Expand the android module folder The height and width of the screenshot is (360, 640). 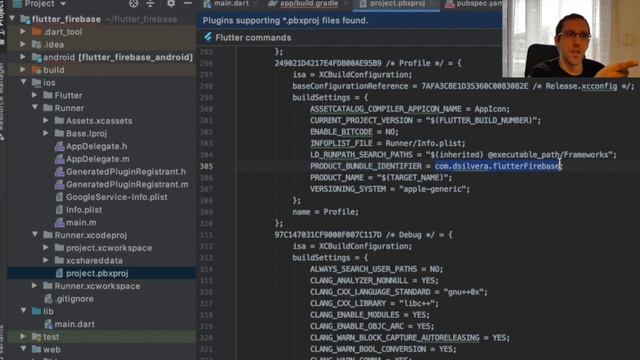click(x=23, y=57)
